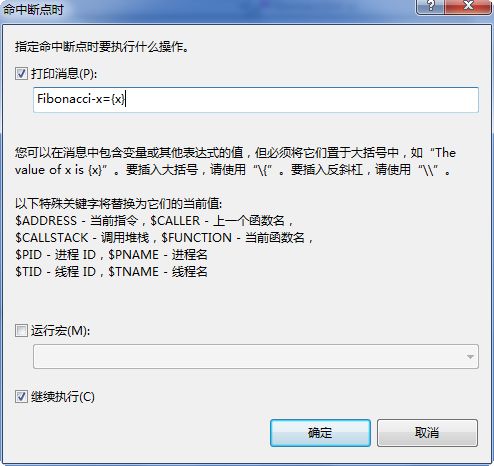The height and width of the screenshot is (466, 494).
Task: Click the $PID process ID description line
Action: click(111, 255)
